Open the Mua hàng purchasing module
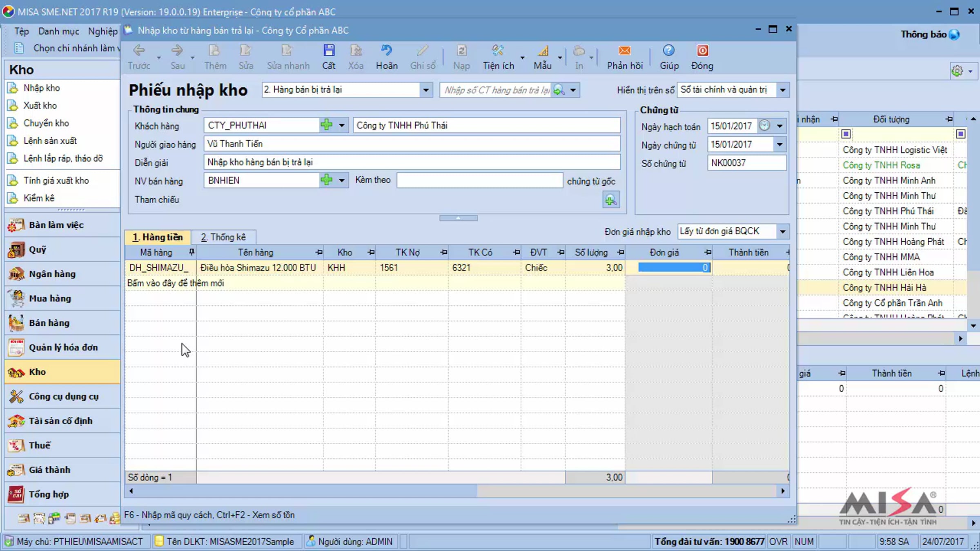 pyautogui.click(x=62, y=298)
